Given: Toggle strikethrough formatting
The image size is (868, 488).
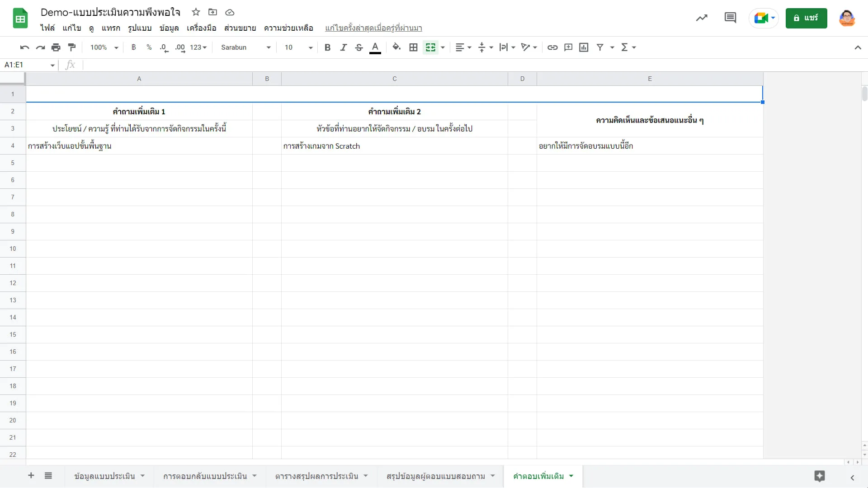Looking at the screenshot, I should point(359,47).
